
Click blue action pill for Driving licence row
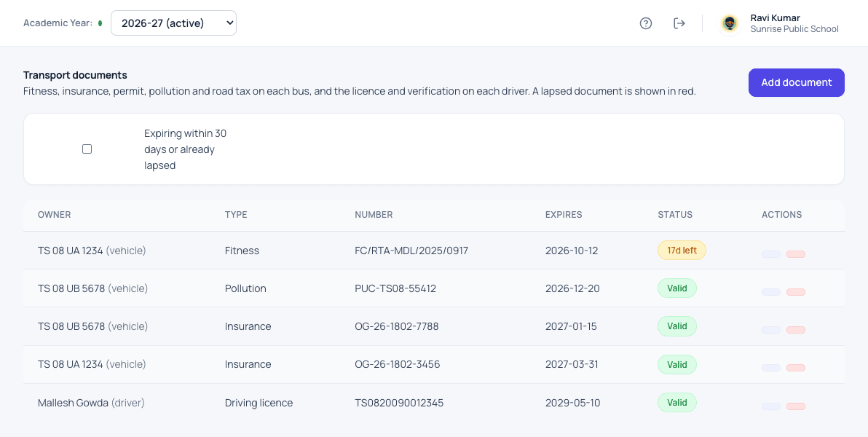coord(771,406)
